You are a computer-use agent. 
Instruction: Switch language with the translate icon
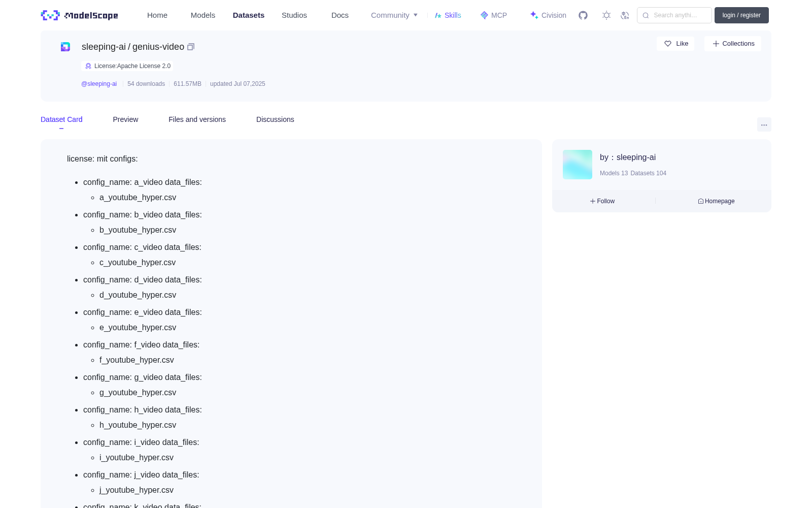coord(625,15)
